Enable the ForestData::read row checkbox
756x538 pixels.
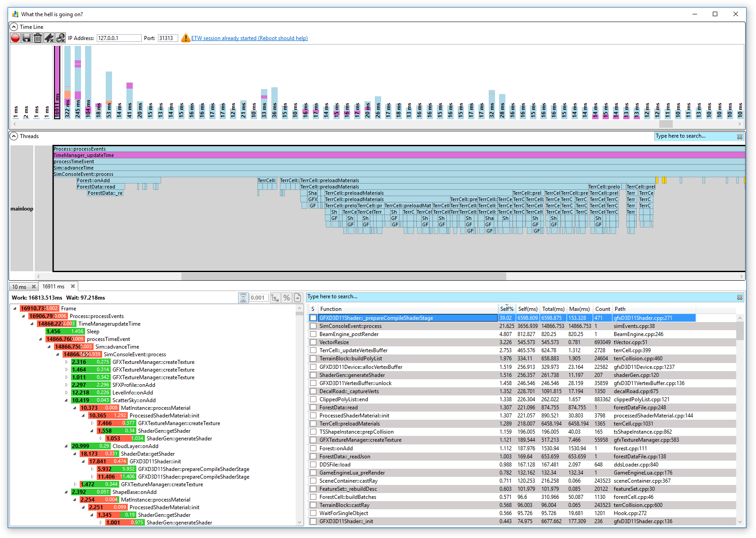313,408
